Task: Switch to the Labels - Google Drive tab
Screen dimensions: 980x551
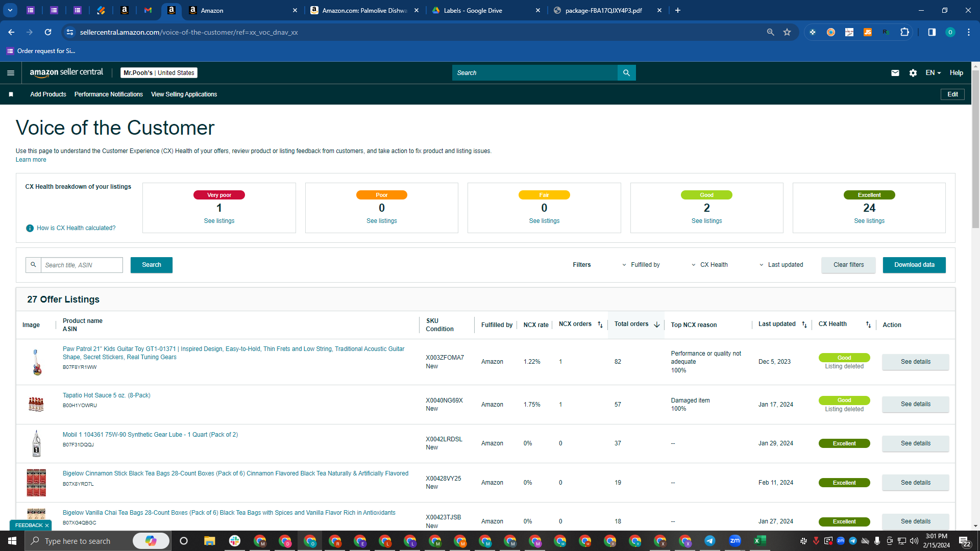Action: (x=485, y=10)
